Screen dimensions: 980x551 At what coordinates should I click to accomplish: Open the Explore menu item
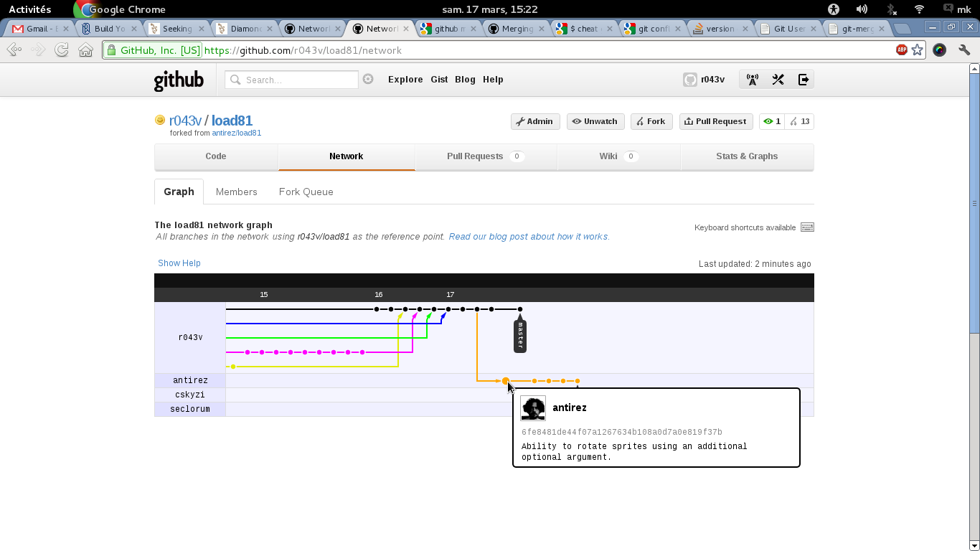405,80
